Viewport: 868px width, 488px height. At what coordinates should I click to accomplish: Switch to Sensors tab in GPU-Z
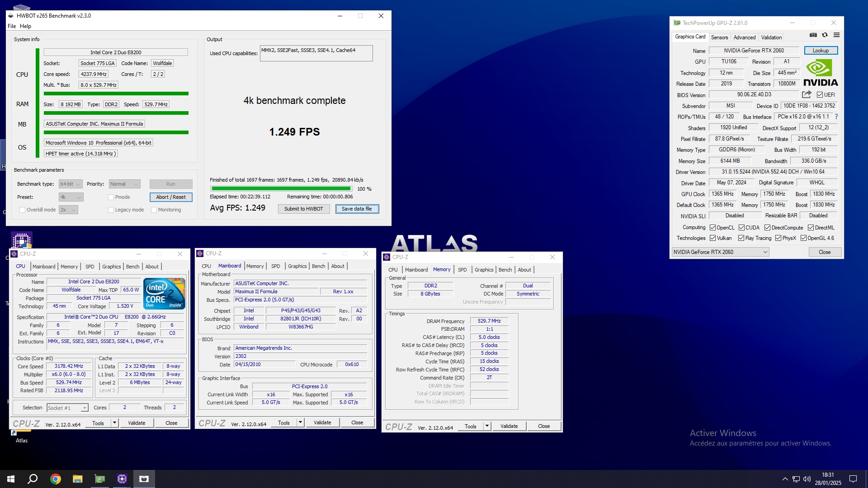click(719, 38)
